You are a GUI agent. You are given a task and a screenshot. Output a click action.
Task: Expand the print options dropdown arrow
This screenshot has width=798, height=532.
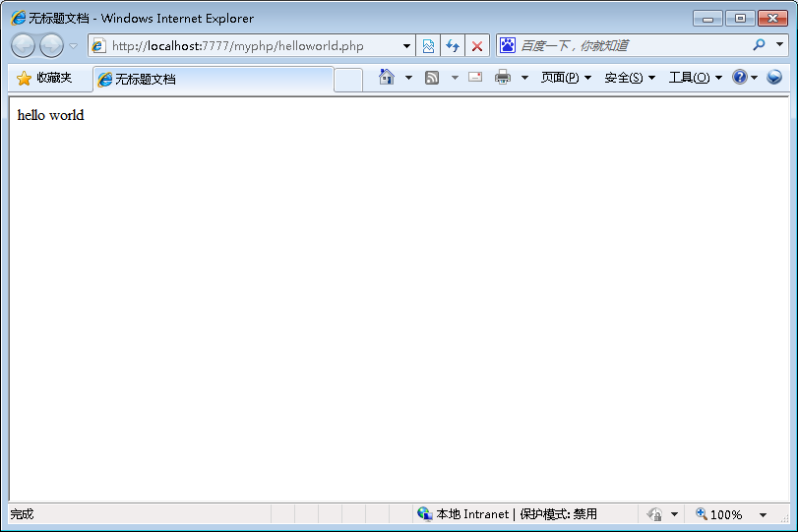(524, 78)
